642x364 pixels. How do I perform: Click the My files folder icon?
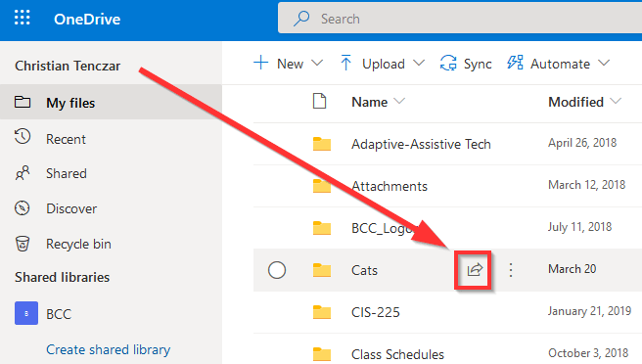(23, 102)
